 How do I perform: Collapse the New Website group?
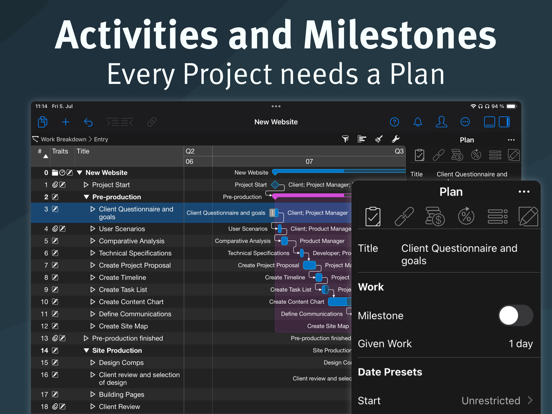tap(80, 172)
